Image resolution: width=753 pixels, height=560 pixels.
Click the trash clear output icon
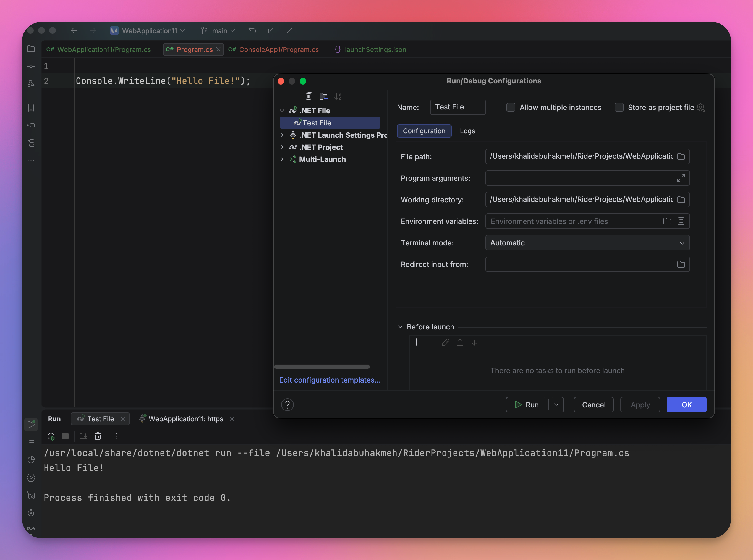click(98, 436)
